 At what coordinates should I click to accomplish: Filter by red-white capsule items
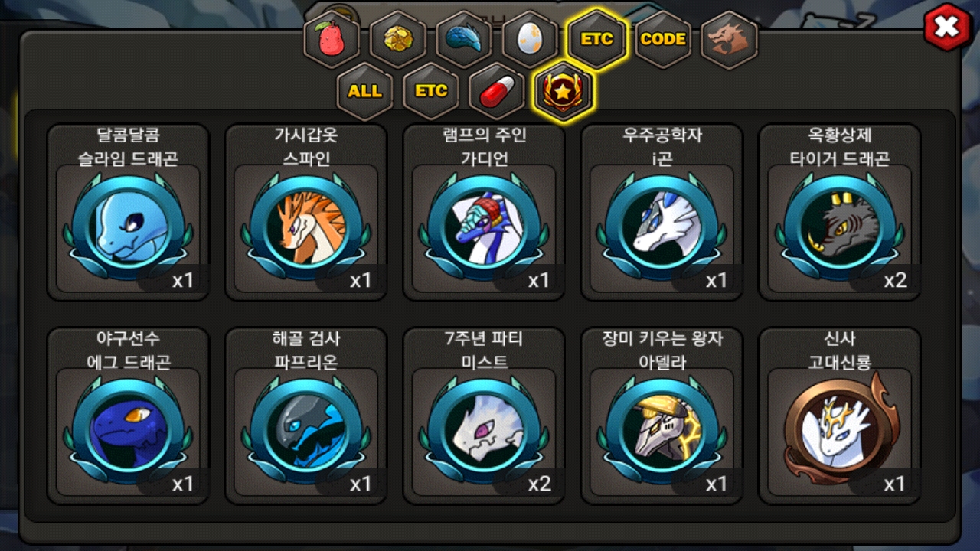click(x=497, y=91)
